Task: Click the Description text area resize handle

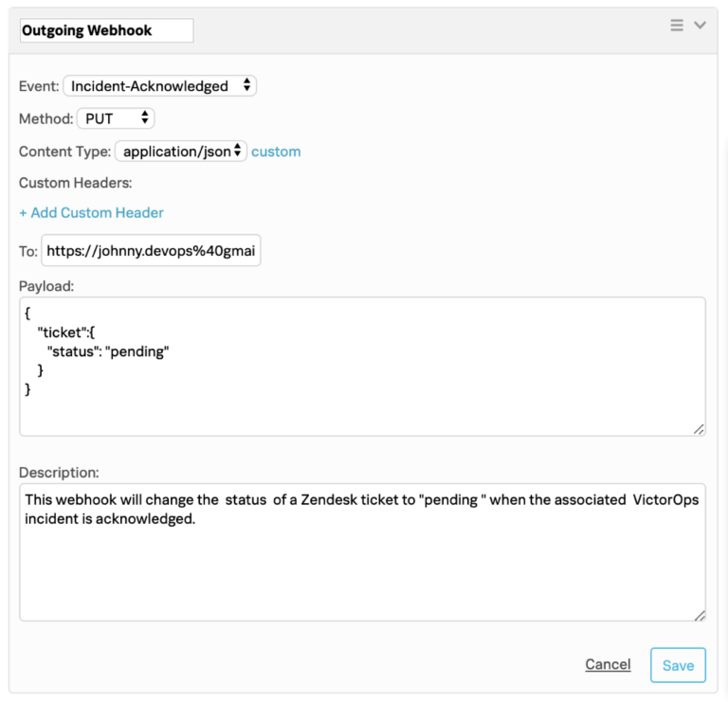Action: click(x=700, y=615)
